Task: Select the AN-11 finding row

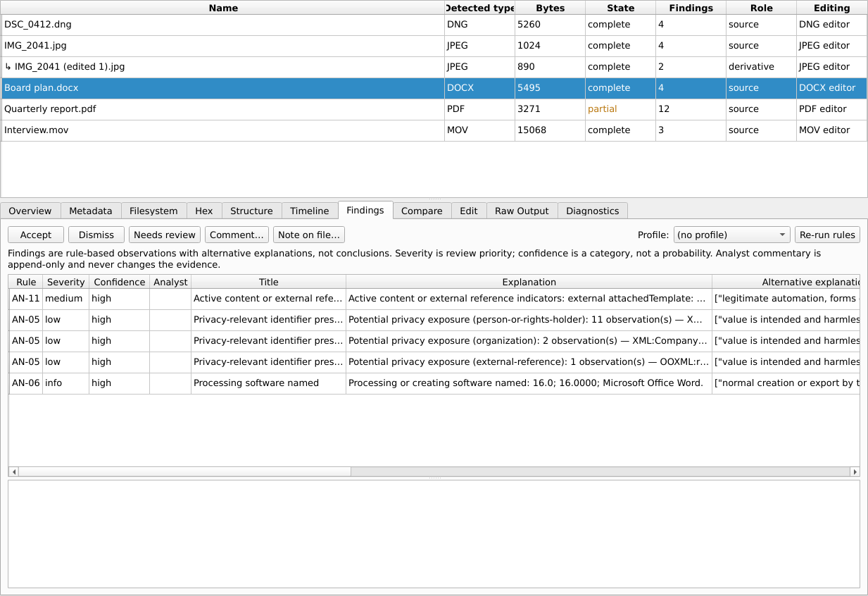Action: pos(434,299)
